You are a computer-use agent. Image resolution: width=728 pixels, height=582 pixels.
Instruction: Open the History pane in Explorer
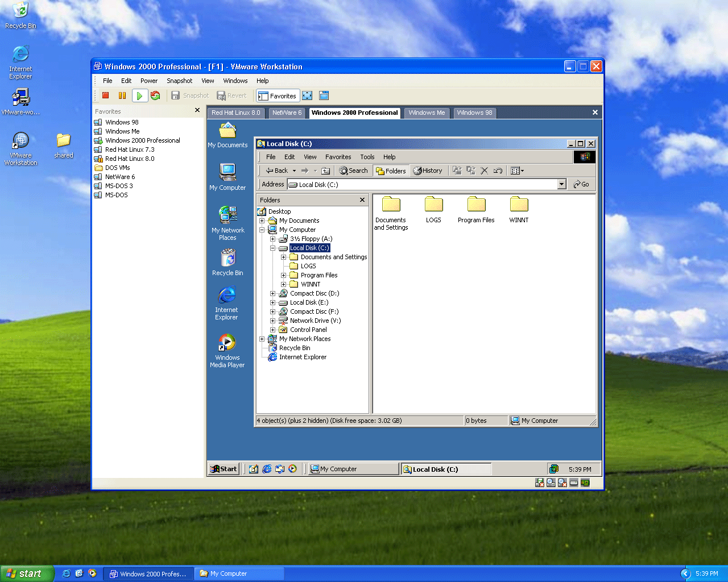pyautogui.click(x=428, y=170)
